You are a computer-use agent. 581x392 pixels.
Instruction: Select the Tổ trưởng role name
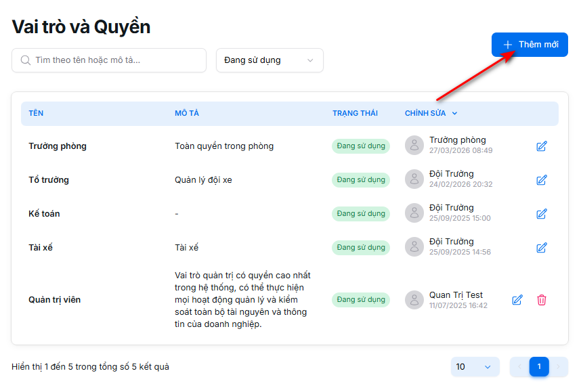[x=49, y=180]
